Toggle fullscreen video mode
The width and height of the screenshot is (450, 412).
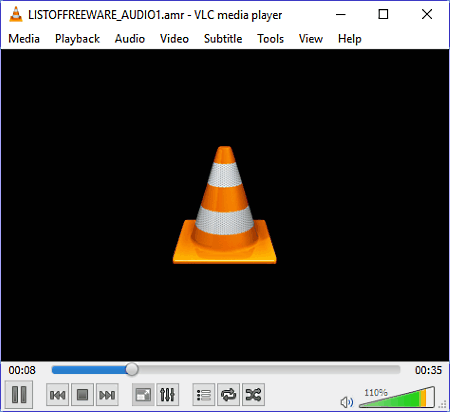point(143,395)
